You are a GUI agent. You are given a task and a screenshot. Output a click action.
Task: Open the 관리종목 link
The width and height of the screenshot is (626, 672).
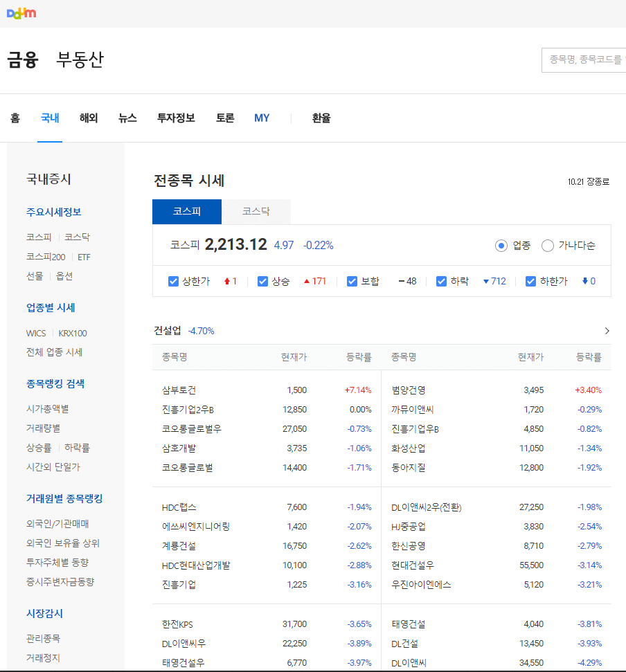click(43, 639)
